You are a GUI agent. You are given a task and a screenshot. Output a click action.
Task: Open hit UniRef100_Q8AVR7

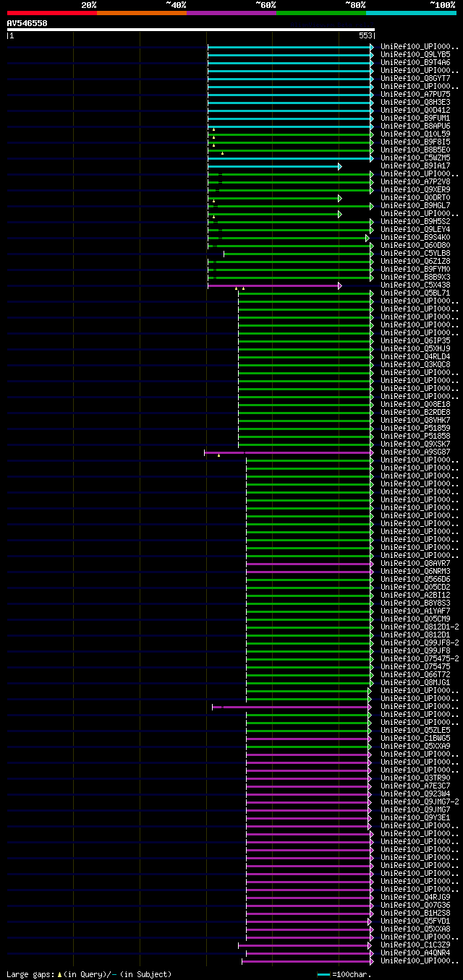416,563
